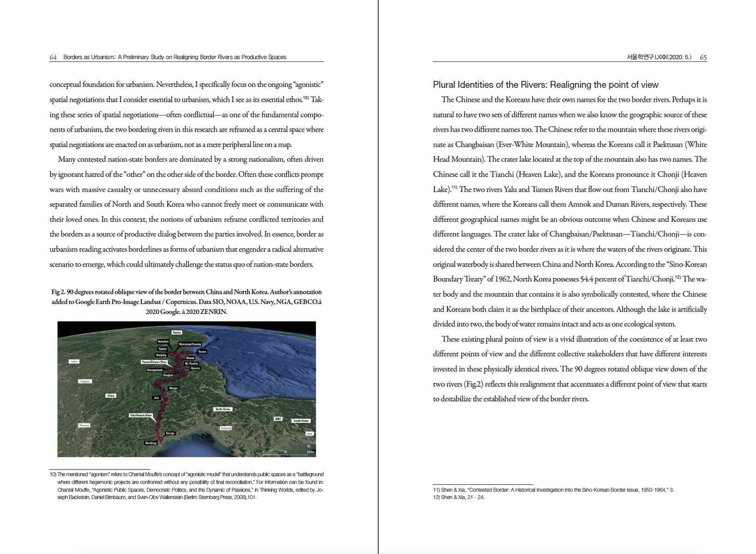Click the 'Fig 2.' caption text
Screen dimensions: 756x554
point(187,302)
